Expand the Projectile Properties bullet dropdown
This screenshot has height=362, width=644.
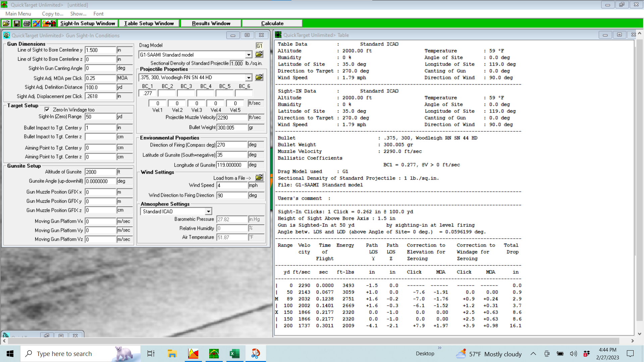click(249, 78)
